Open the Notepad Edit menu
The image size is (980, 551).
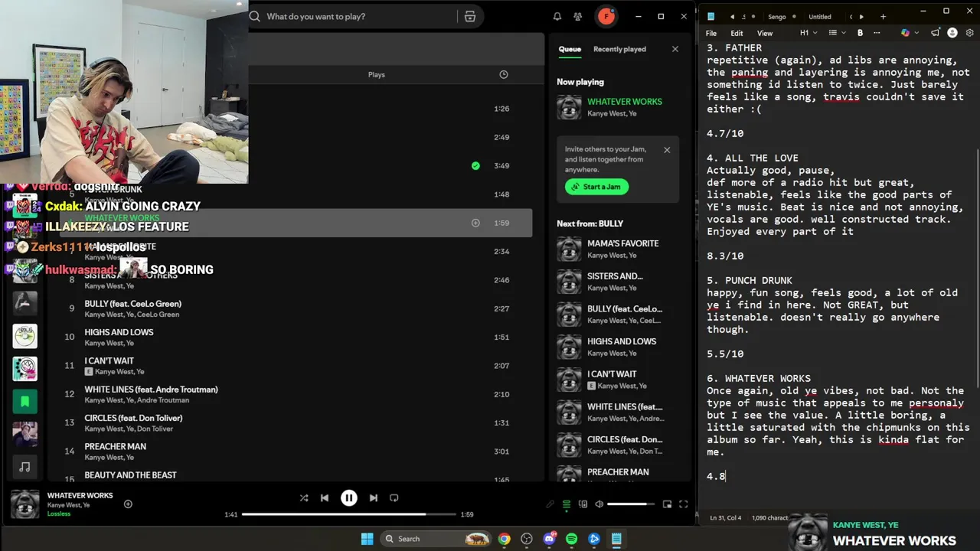tap(737, 33)
